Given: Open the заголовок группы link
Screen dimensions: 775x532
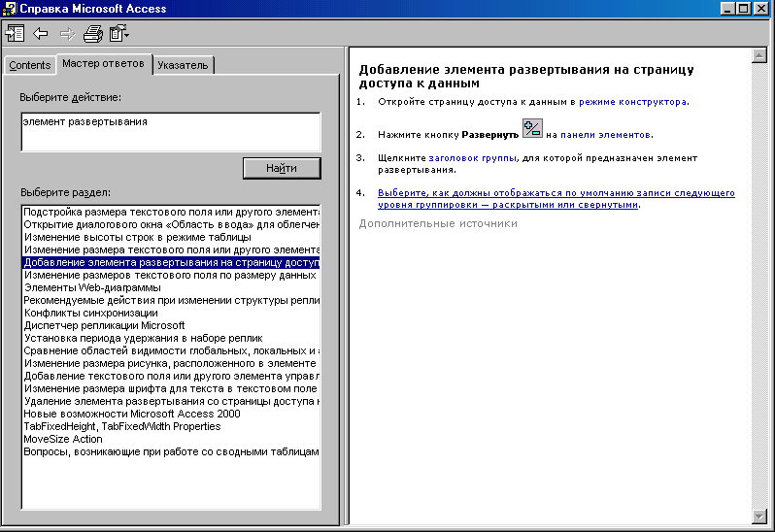Looking at the screenshot, I should pyautogui.click(x=473, y=158).
